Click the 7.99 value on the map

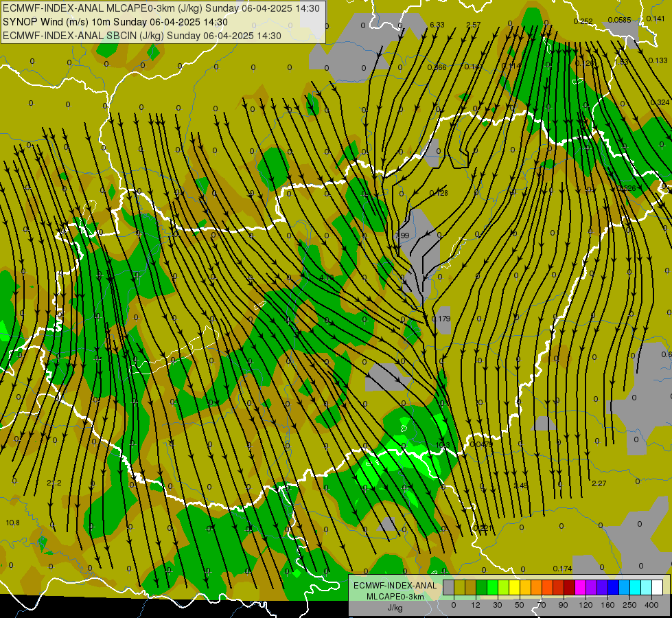(x=402, y=236)
